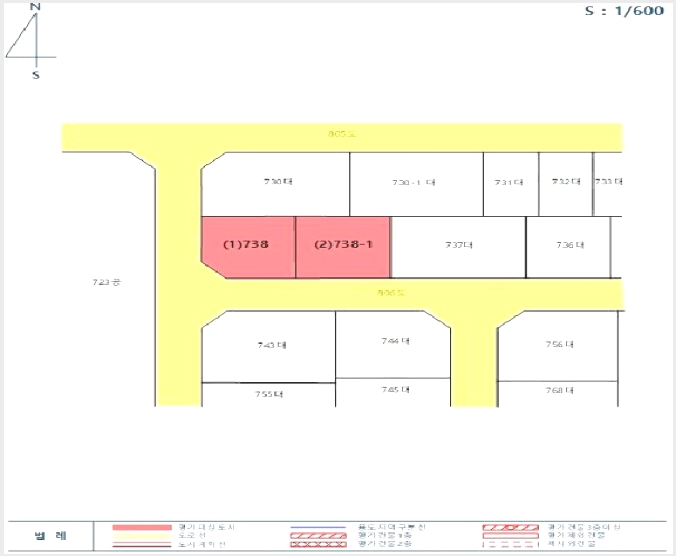676x556 pixels.
Task: Click the cross-hatched 2nd-floor building legend symbol
Action: (x=318, y=544)
